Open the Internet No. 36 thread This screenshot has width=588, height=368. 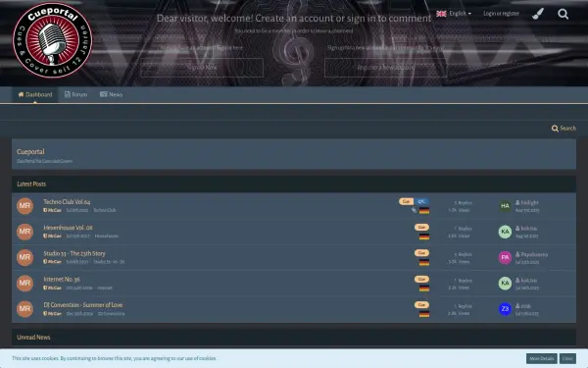[x=62, y=279]
